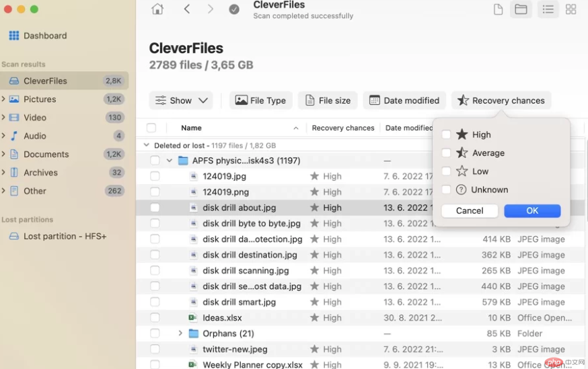Viewport: 588px width, 369px height.
Task: Switch to grid view icon
Action: pyautogui.click(x=571, y=9)
